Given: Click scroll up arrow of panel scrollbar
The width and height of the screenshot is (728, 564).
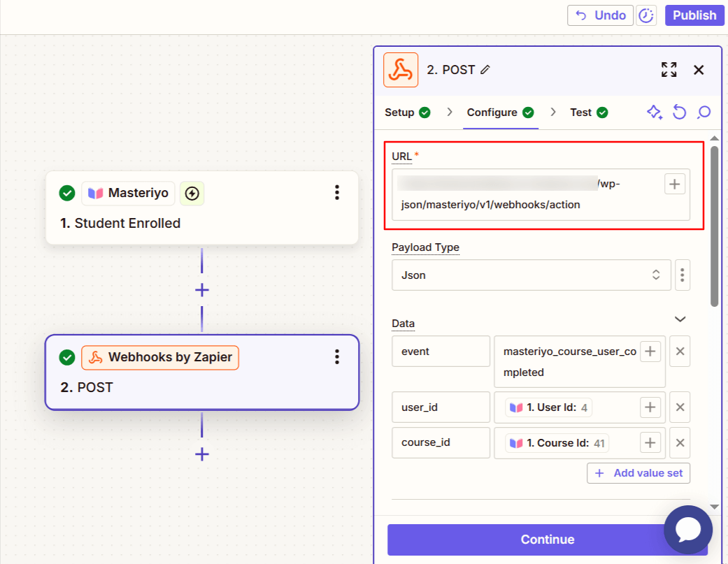Looking at the screenshot, I should [715, 138].
